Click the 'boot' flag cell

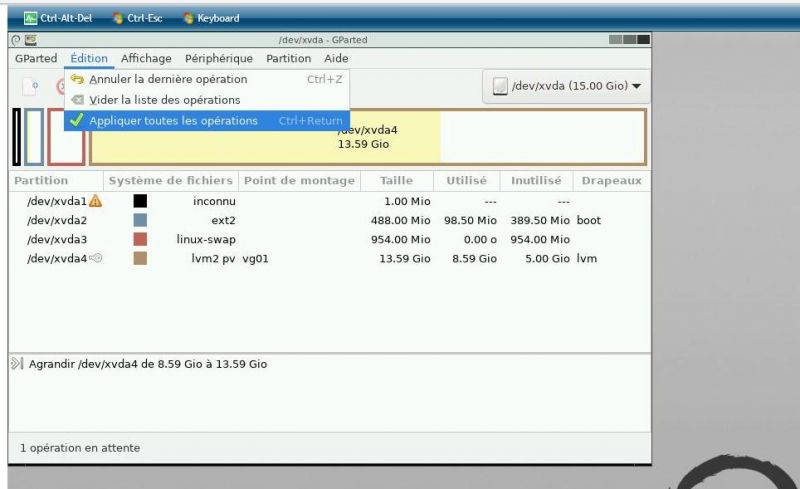588,221
